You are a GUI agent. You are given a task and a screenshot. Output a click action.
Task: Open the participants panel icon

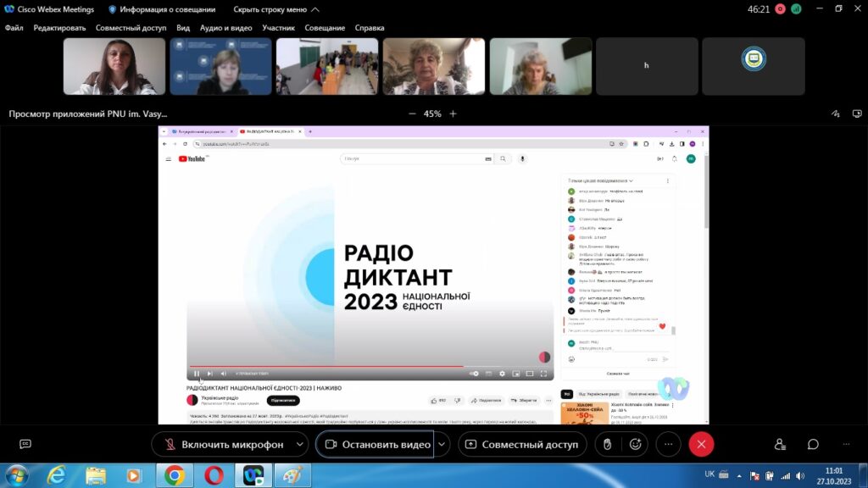pos(780,444)
